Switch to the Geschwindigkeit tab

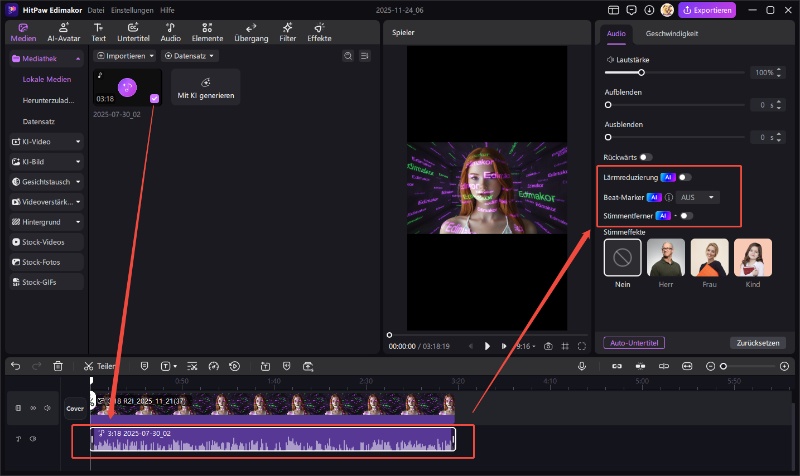pos(671,33)
